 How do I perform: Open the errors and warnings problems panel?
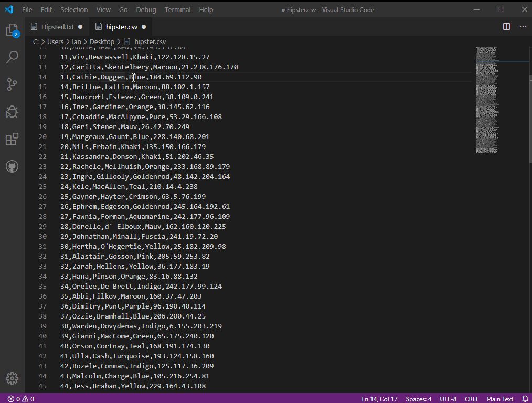(x=21, y=399)
